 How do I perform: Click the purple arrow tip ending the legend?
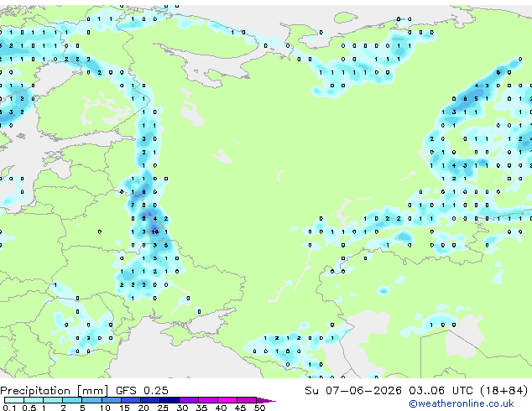pyautogui.click(x=266, y=400)
